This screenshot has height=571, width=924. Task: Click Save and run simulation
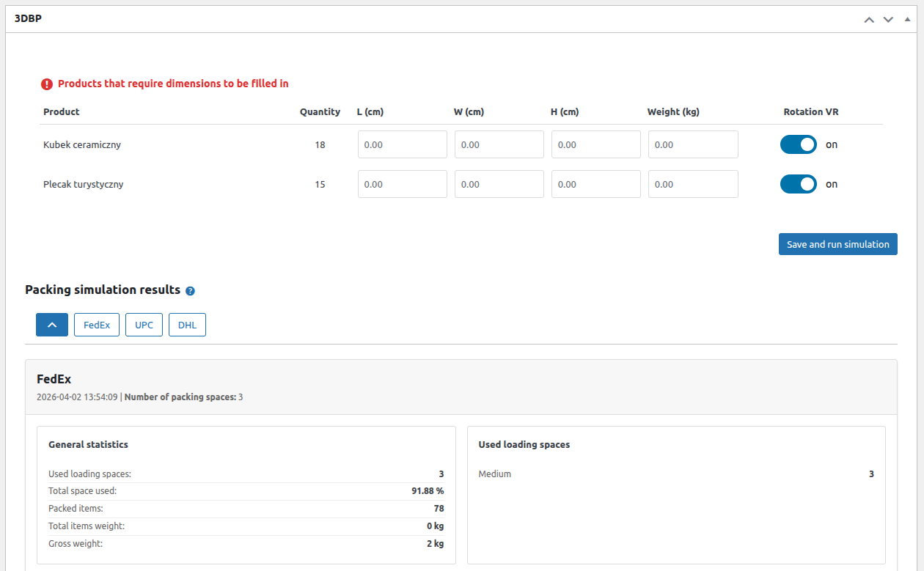tap(837, 244)
